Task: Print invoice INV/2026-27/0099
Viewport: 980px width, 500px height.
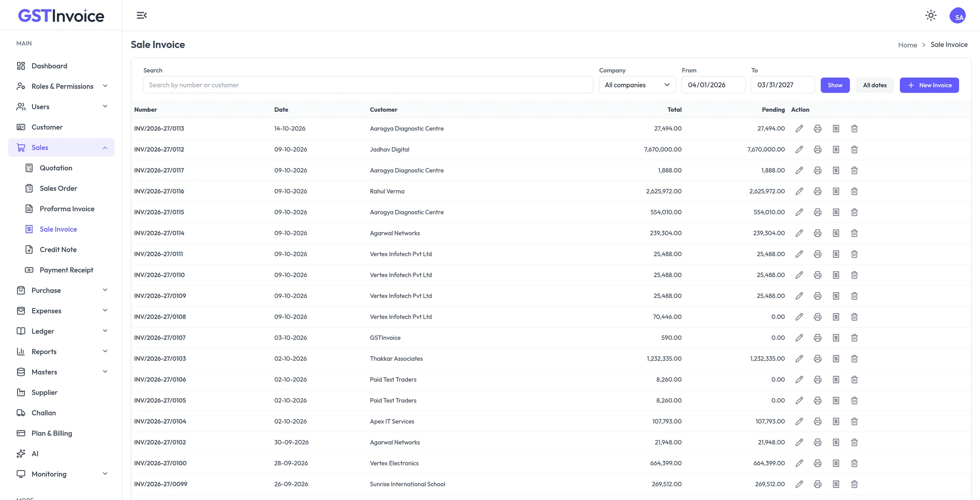Action: (817, 484)
